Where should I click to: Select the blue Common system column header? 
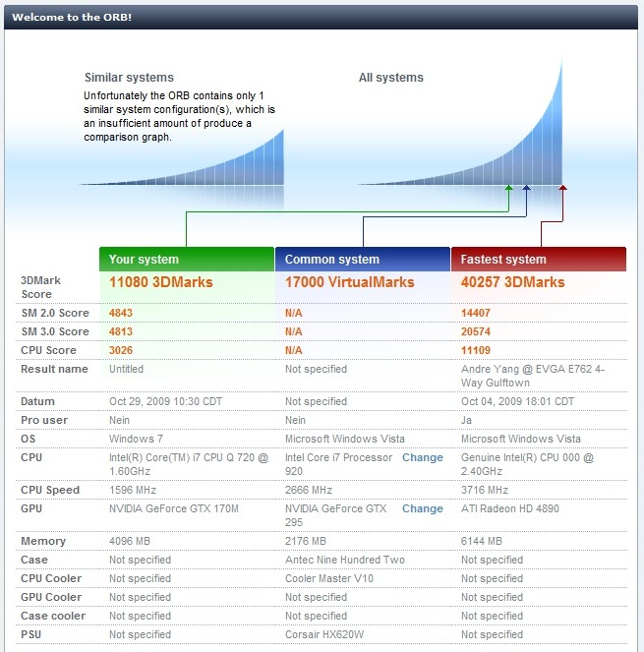(x=363, y=259)
